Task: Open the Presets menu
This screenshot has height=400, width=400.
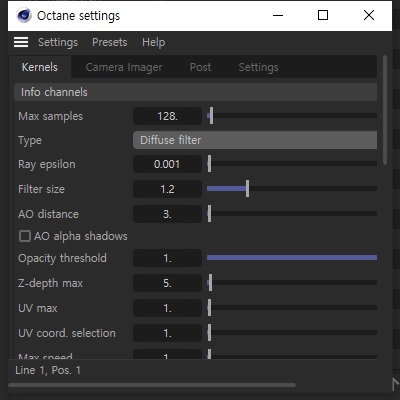Action: click(110, 42)
